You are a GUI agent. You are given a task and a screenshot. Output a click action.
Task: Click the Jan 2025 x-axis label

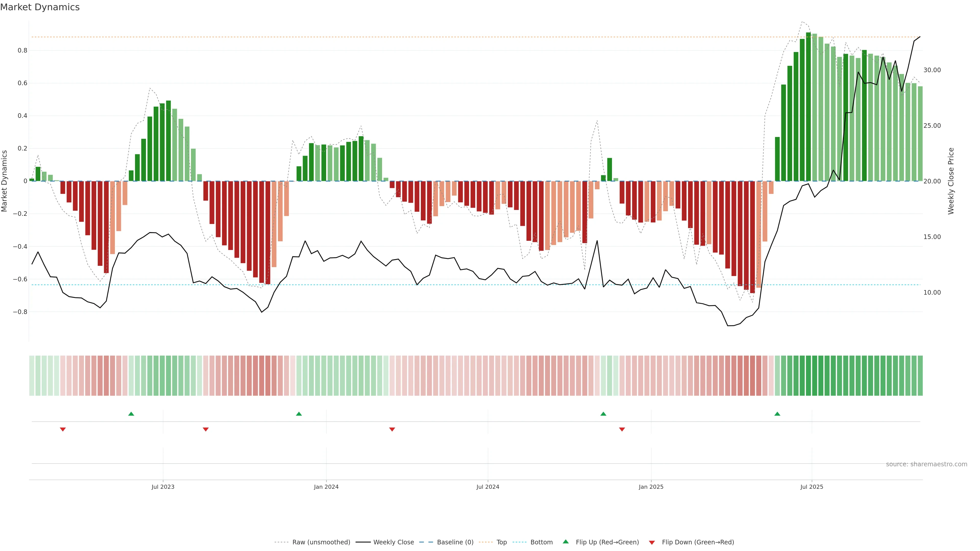651,487
